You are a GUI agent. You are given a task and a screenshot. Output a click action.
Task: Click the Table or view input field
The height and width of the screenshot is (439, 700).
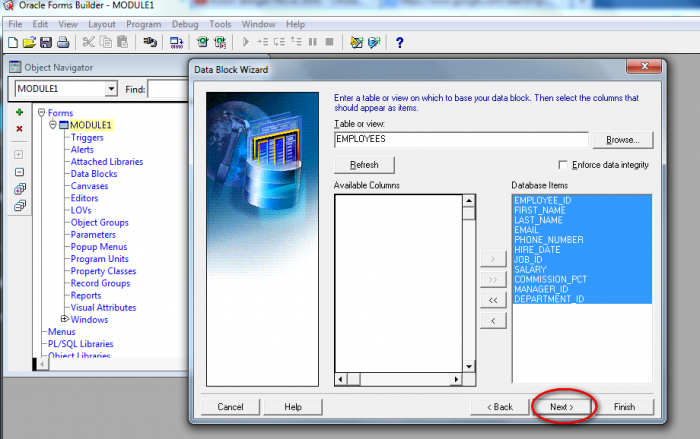point(461,139)
